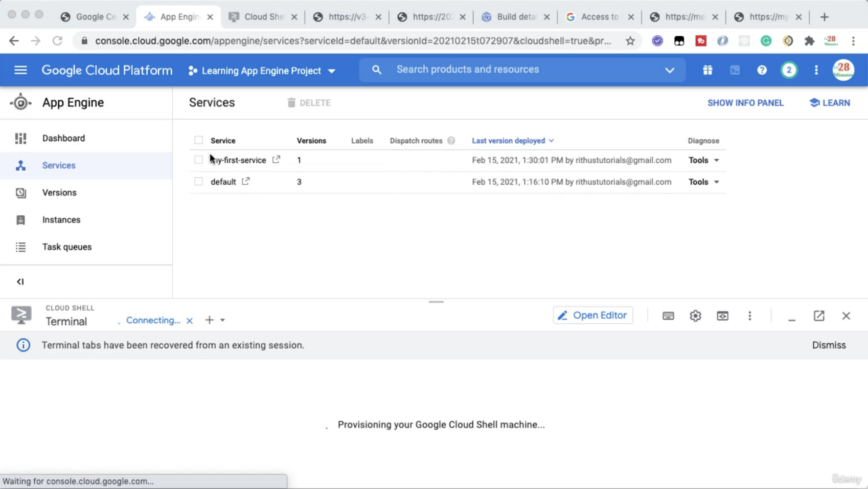
Task: Switch to the Cloud Shell browser tab
Action: [x=263, y=17]
